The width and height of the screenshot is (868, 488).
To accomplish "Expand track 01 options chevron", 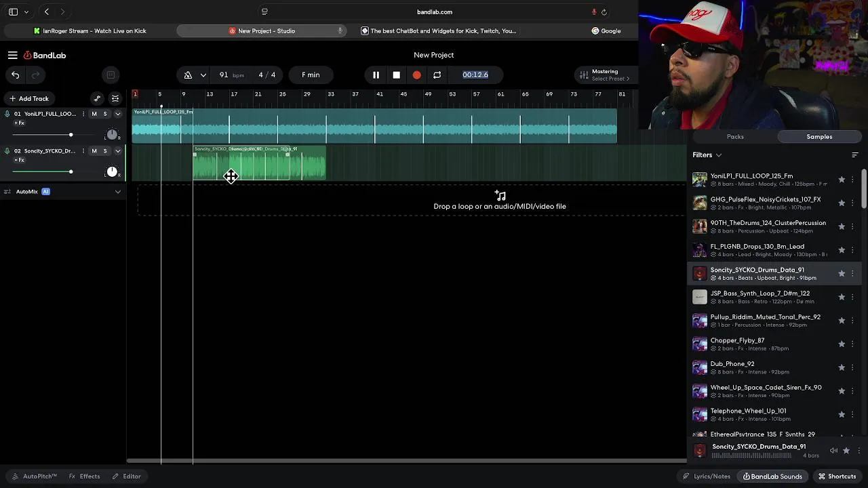I will pos(117,114).
